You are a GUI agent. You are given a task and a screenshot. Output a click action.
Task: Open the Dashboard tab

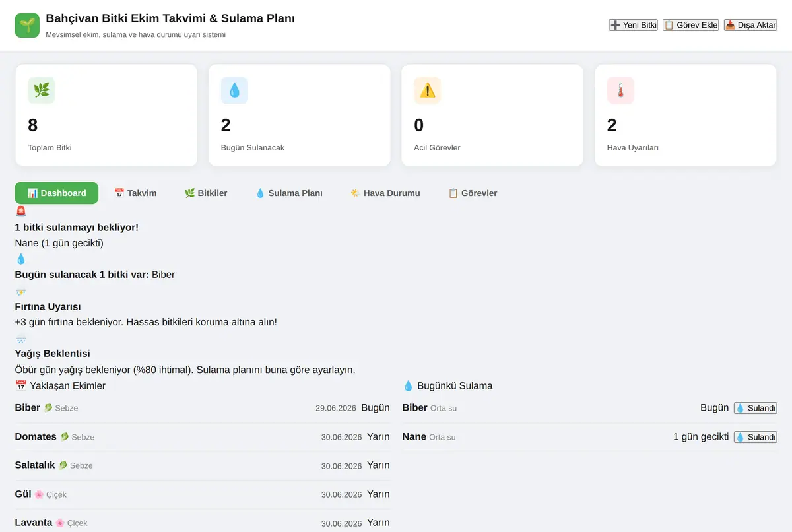[57, 193]
